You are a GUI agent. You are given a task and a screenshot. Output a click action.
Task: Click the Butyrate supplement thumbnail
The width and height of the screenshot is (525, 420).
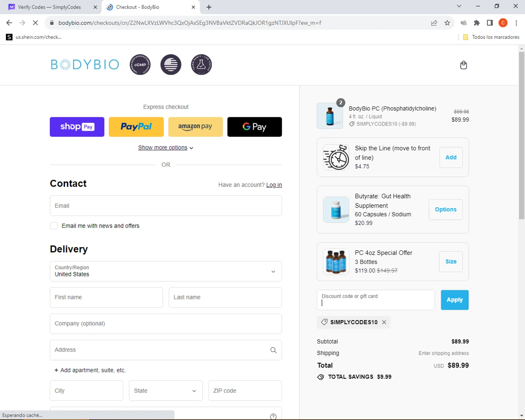336,210
